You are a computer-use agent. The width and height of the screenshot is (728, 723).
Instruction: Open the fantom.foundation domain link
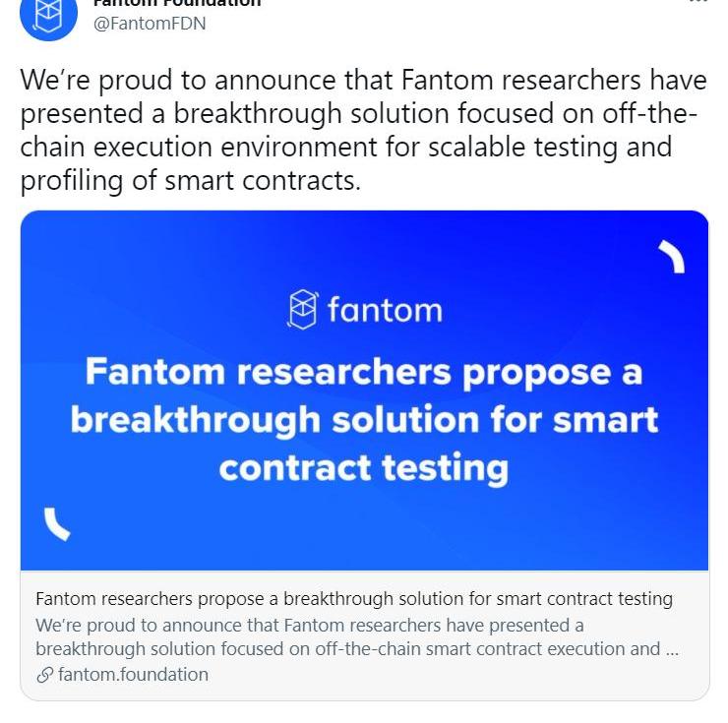click(x=133, y=675)
